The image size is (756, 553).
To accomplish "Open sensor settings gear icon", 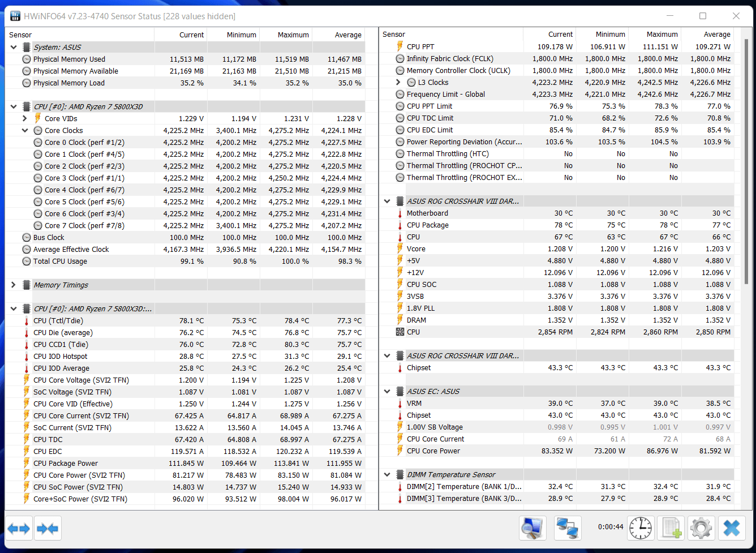I will [701, 528].
